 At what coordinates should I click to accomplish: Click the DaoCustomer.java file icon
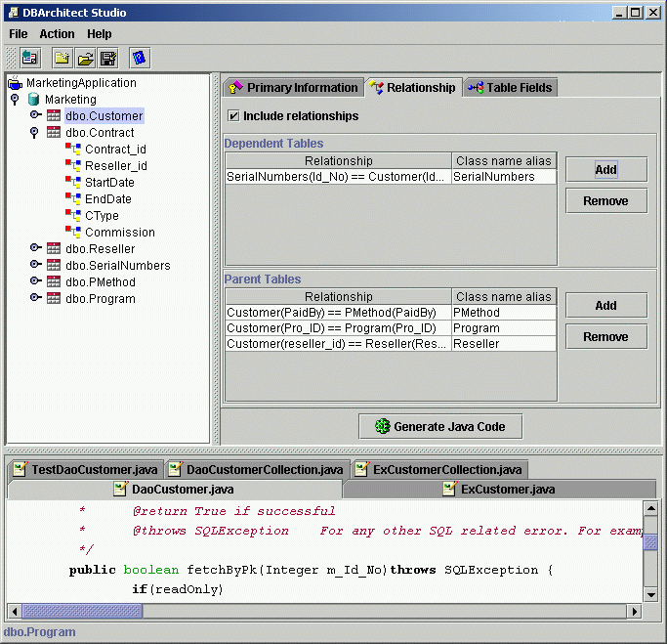120,489
